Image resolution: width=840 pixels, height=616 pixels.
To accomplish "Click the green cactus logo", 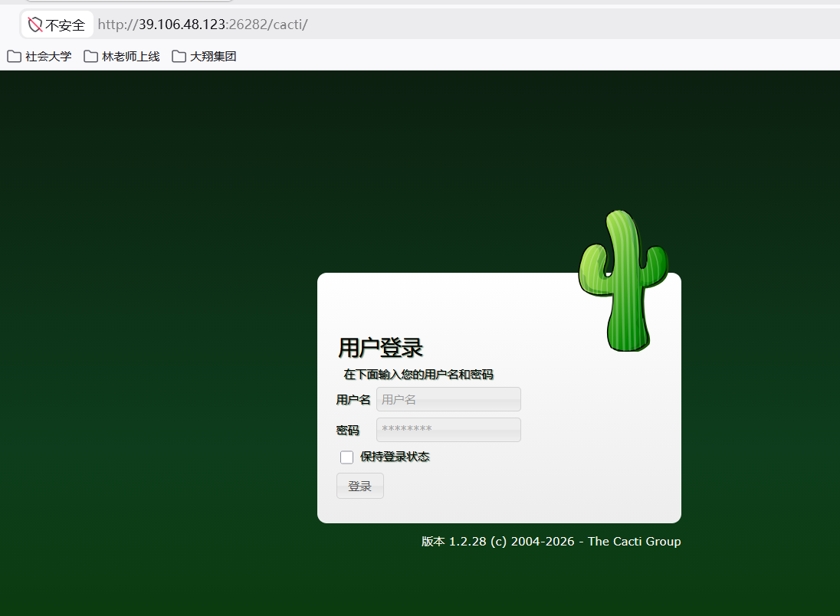I will point(623,280).
